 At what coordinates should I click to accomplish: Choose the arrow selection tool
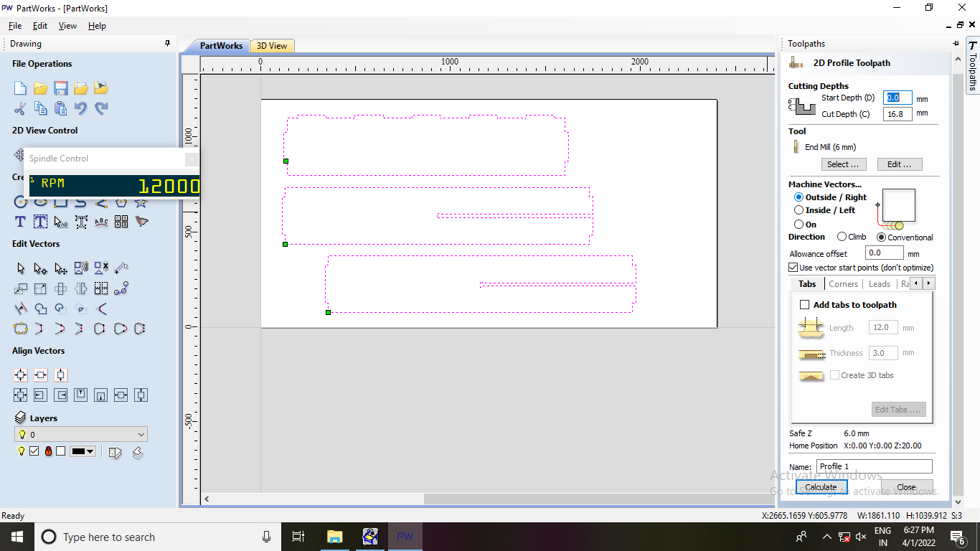(20, 268)
